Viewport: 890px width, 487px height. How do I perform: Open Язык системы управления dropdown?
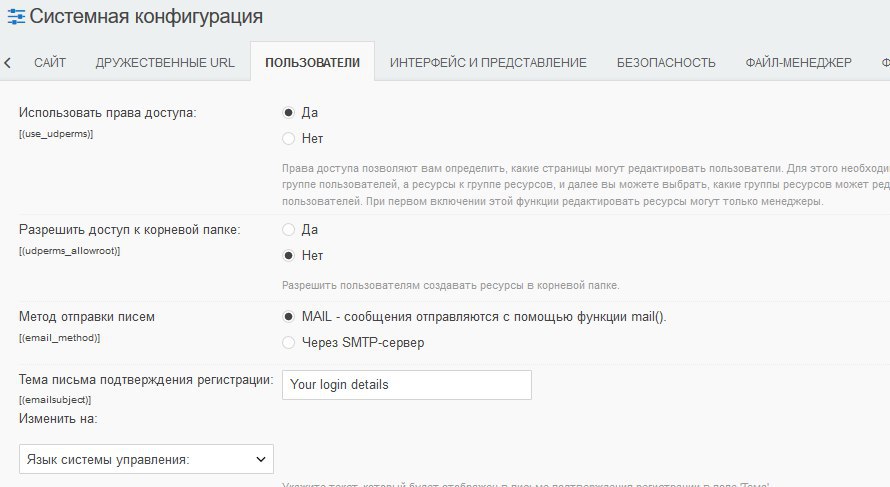146,459
